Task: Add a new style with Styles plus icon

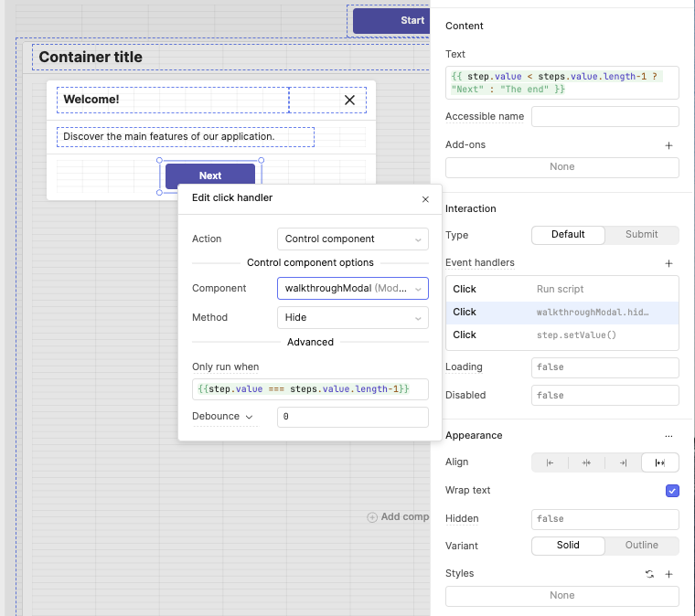Action: tap(668, 574)
